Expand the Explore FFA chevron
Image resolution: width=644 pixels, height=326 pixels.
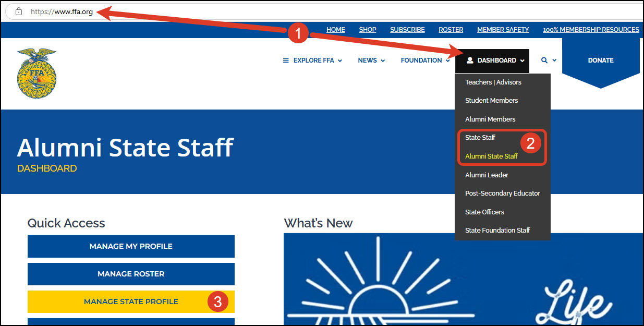click(340, 61)
